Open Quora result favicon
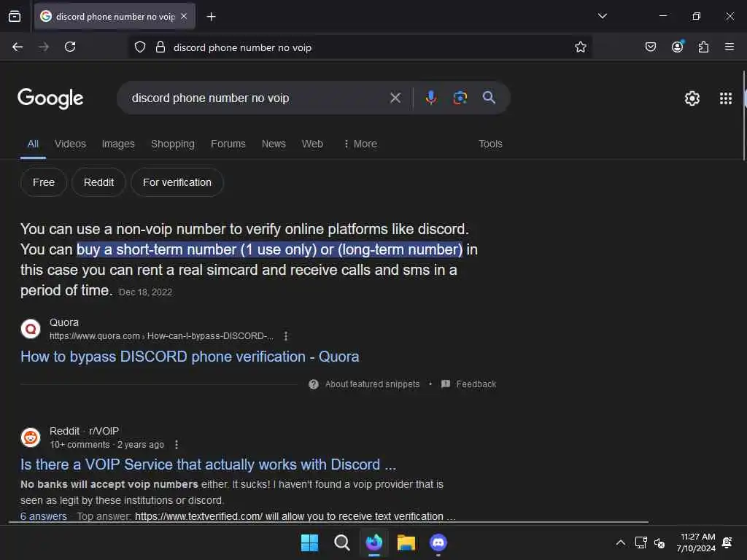Image resolution: width=747 pixels, height=560 pixels. click(31, 329)
